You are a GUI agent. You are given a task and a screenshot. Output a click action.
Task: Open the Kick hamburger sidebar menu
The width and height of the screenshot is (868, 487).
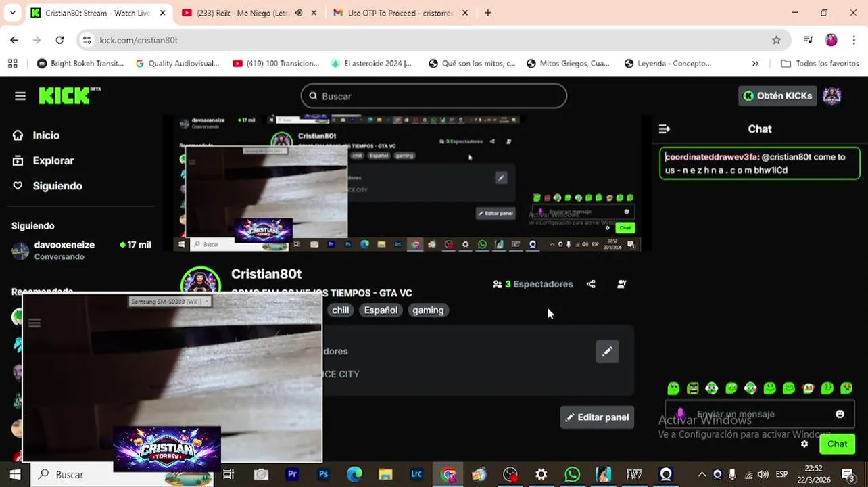[x=20, y=96]
